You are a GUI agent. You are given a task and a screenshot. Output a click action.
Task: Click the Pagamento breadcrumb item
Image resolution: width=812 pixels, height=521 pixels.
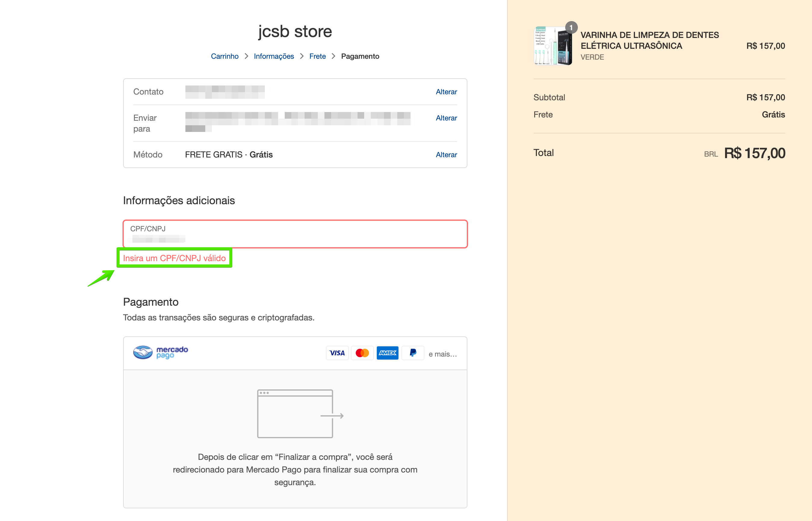(x=360, y=56)
